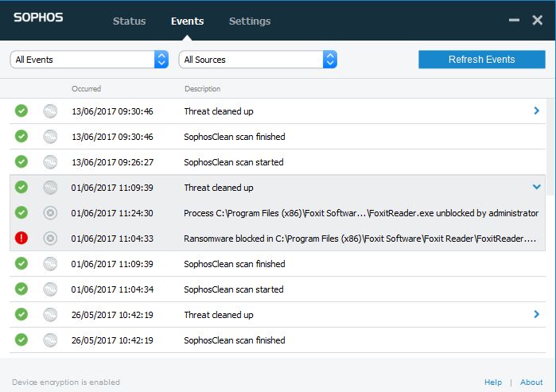
Task: Open the All Events filter dropdown
Action: click(89, 59)
